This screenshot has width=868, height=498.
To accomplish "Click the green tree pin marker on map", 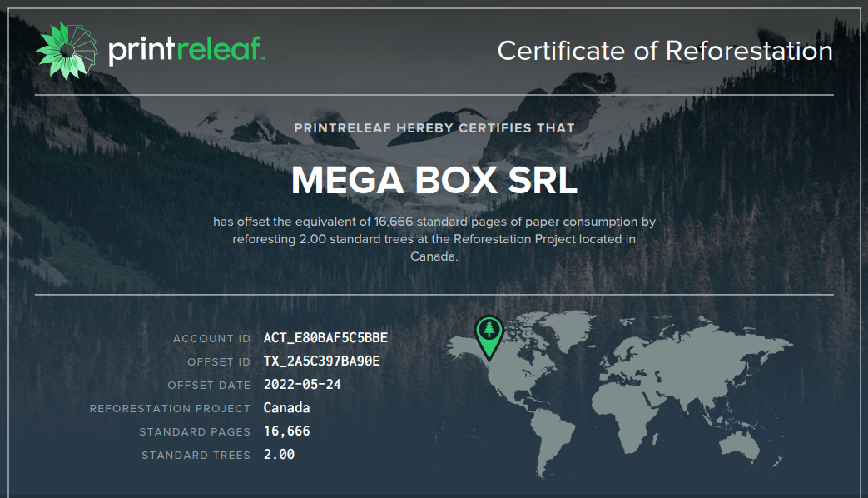I will (x=489, y=332).
